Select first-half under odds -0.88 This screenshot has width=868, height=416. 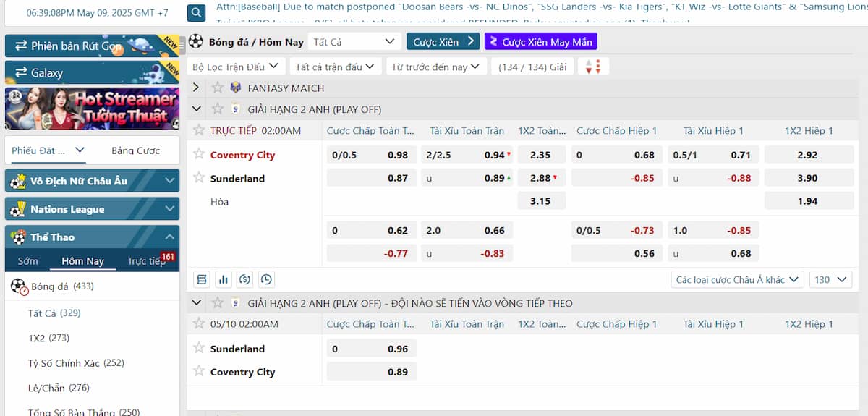tap(713, 178)
